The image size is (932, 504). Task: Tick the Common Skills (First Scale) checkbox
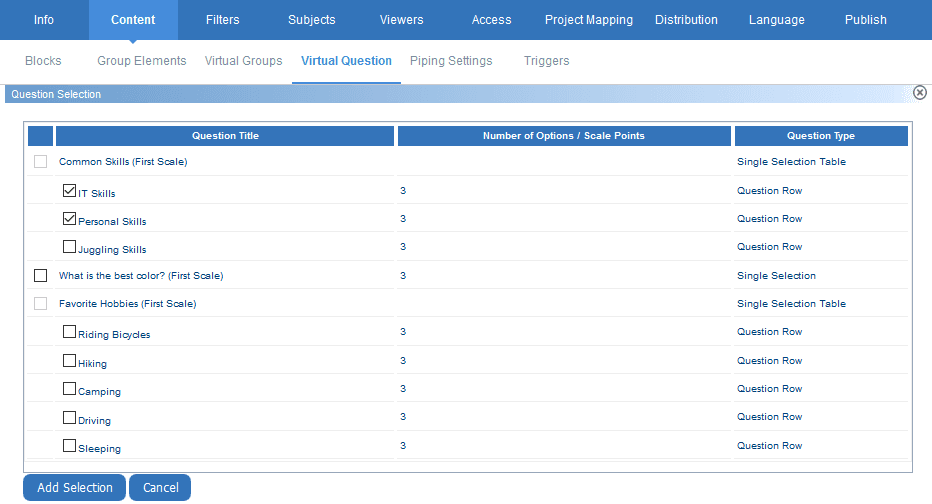point(40,161)
